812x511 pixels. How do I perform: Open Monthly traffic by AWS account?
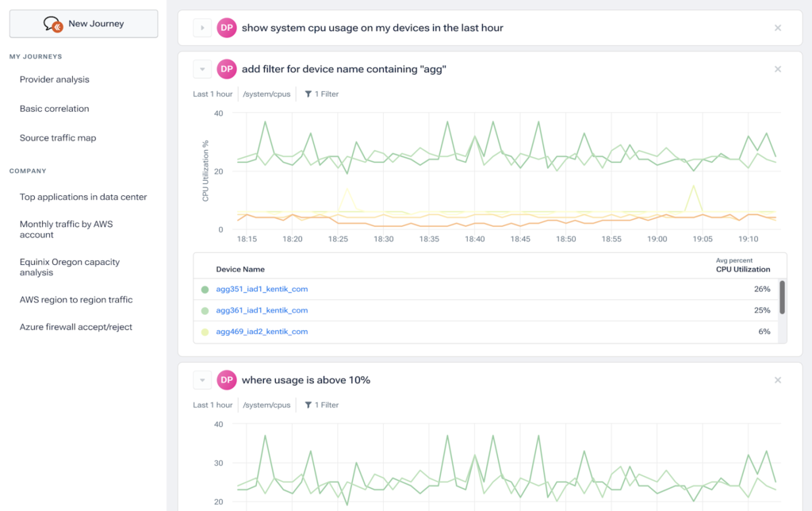pyautogui.click(x=67, y=229)
